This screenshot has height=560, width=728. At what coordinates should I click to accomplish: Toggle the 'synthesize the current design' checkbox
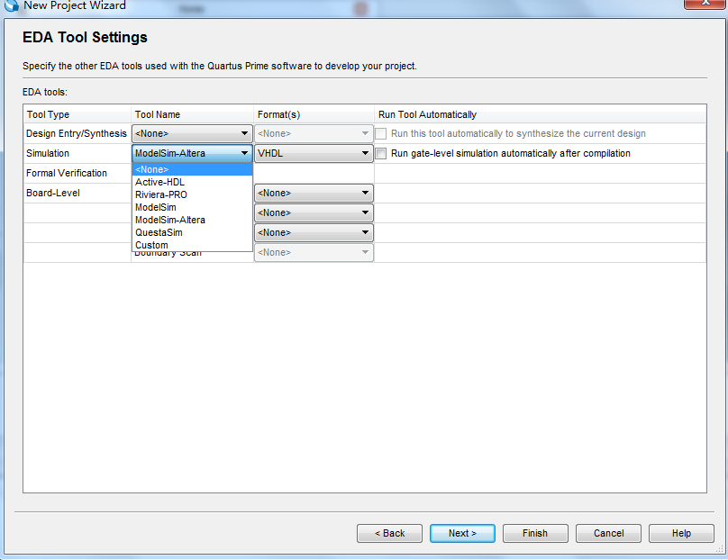click(381, 133)
